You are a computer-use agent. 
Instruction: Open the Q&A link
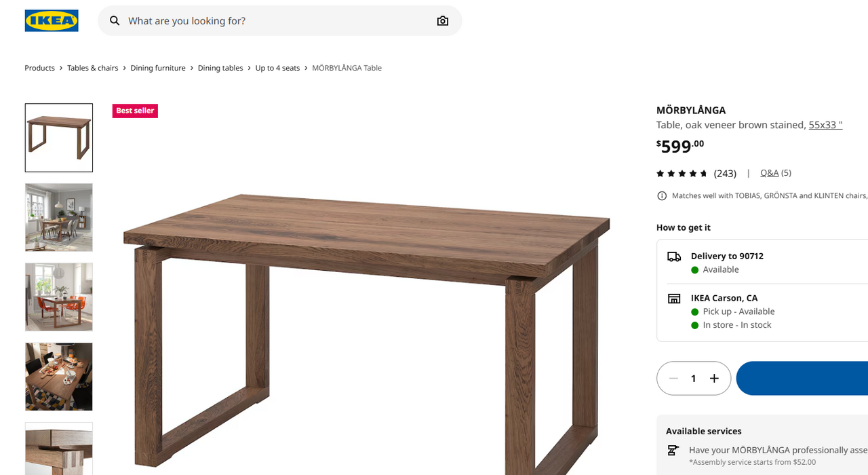(770, 173)
